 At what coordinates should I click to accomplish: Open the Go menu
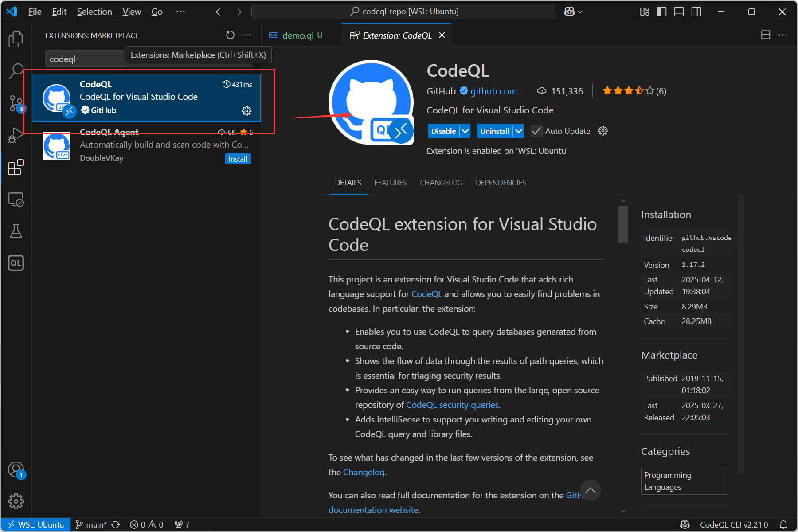(157, 12)
